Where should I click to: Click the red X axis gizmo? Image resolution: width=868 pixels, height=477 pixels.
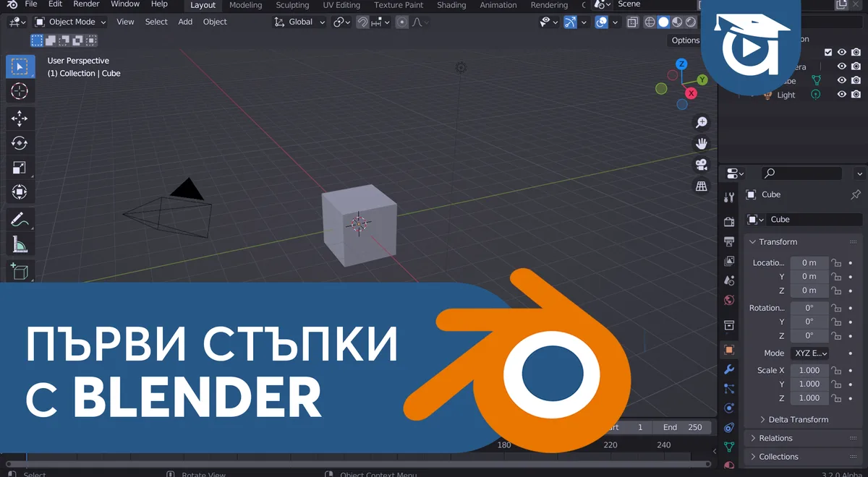coord(691,93)
